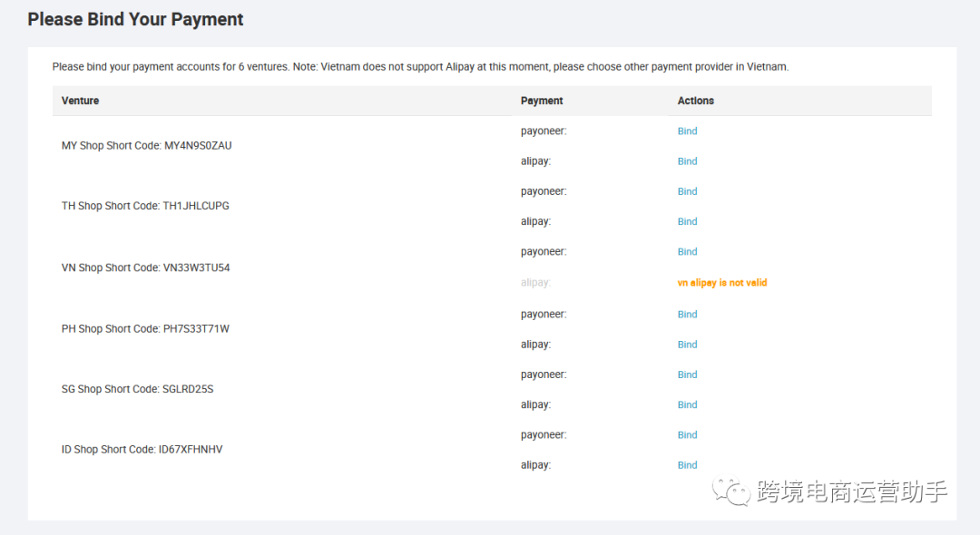
Task: Bind Payoneer for the SG shop
Action: click(x=687, y=374)
